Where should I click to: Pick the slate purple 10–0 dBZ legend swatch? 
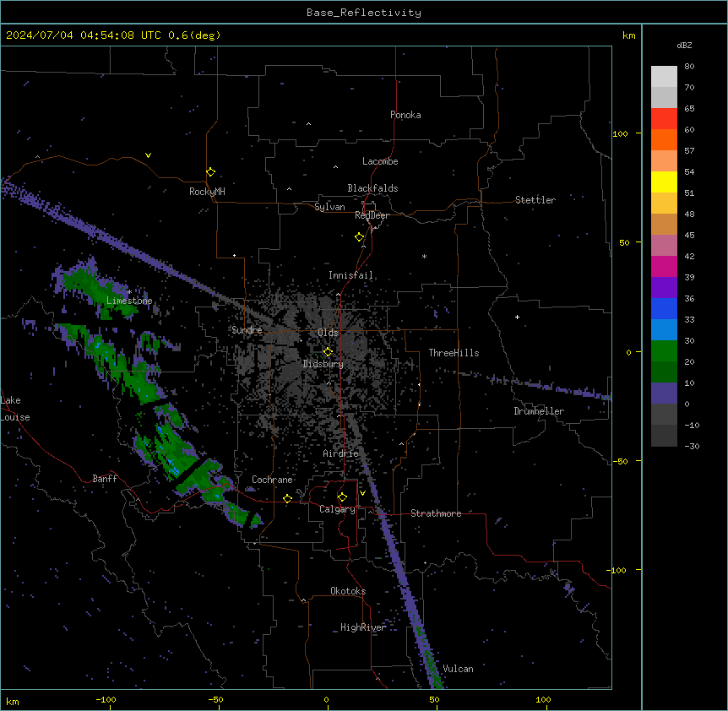click(664, 393)
